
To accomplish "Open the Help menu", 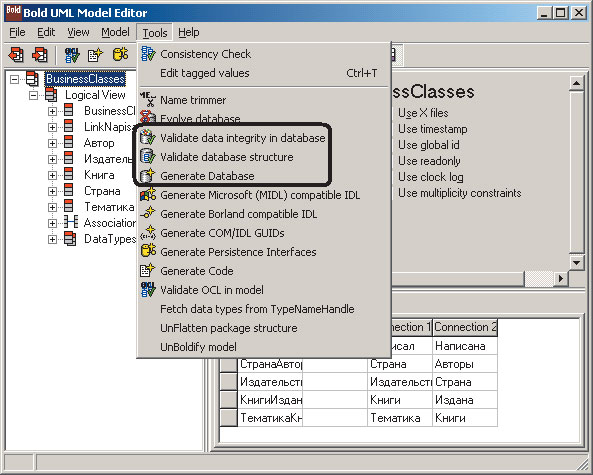I will 189,33.
